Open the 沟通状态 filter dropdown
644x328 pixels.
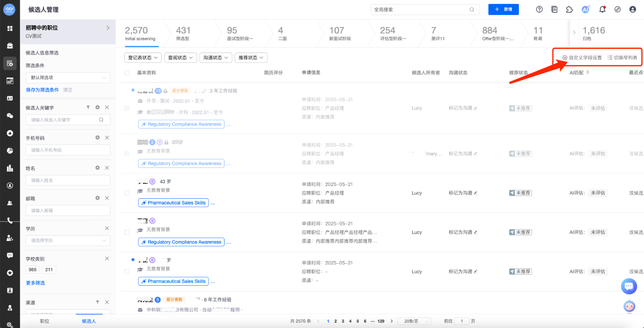point(216,58)
